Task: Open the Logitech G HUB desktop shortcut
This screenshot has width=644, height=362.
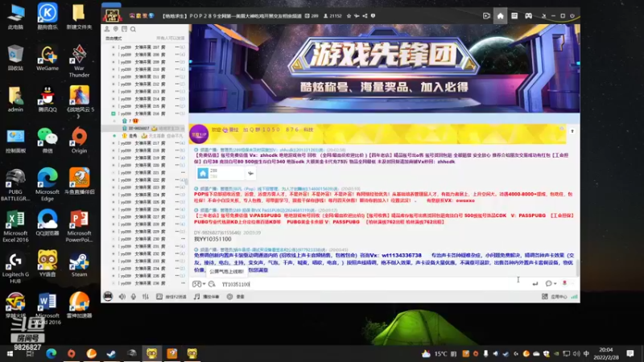Action: 15,267
